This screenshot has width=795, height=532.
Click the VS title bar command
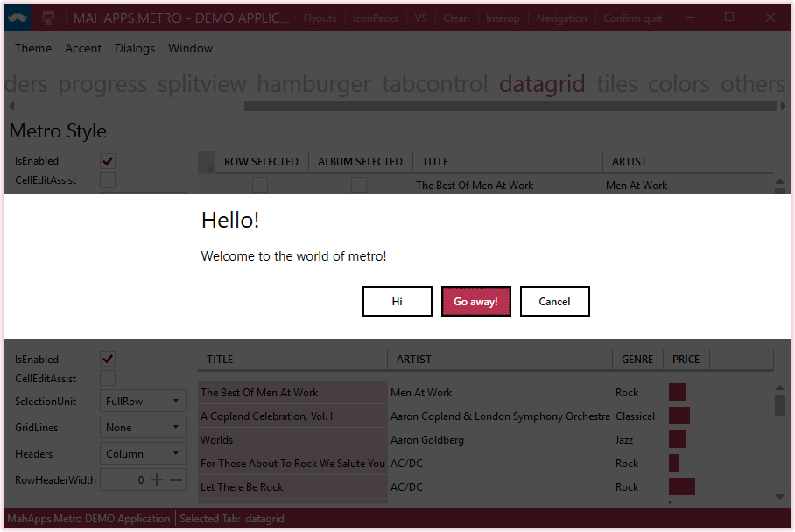click(421, 18)
